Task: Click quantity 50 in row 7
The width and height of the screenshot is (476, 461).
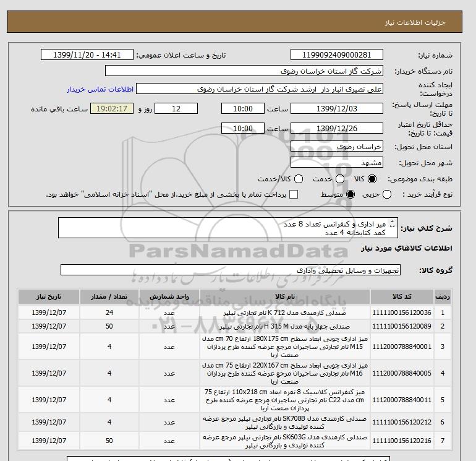Action: pos(109,441)
